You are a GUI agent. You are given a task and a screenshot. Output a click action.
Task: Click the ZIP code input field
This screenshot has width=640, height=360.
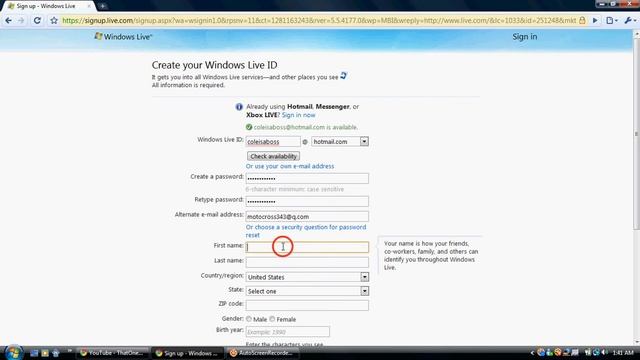307,305
